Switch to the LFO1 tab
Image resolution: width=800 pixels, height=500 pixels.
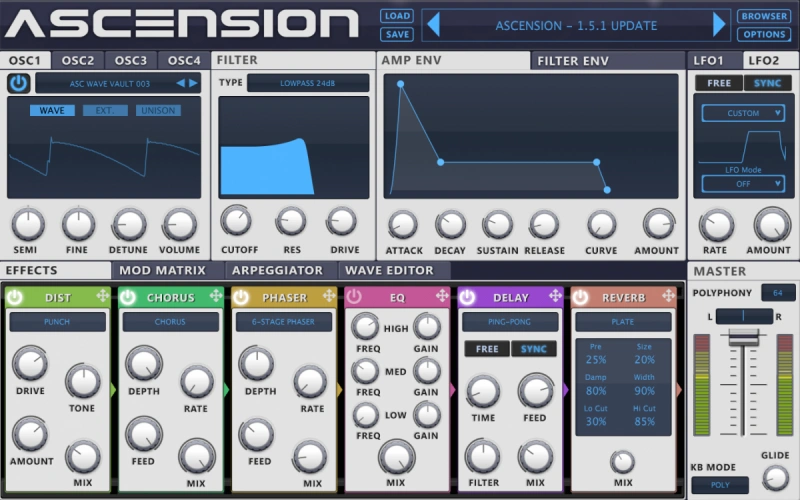(x=715, y=60)
